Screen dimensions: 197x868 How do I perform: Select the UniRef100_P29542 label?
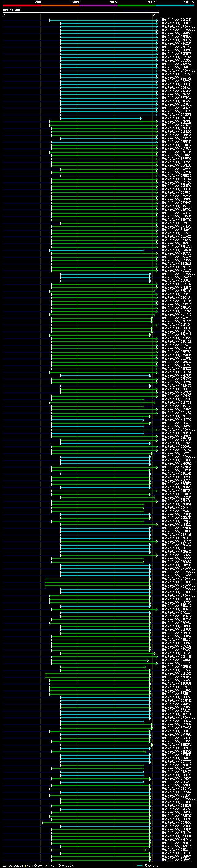point(177,792)
